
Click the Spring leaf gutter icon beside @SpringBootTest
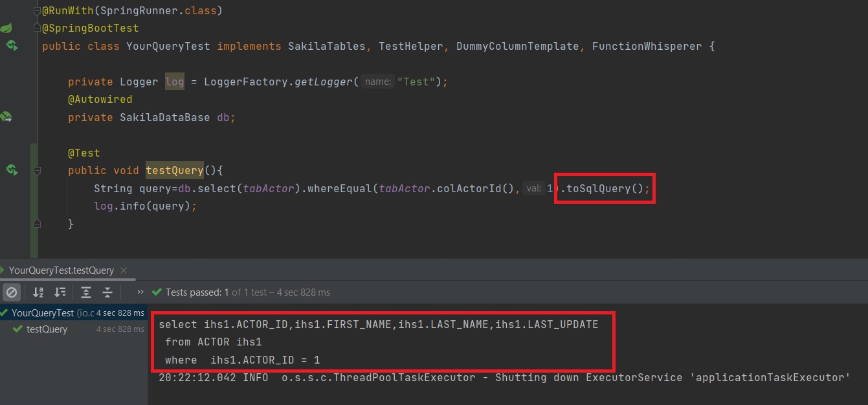tap(6, 28)
